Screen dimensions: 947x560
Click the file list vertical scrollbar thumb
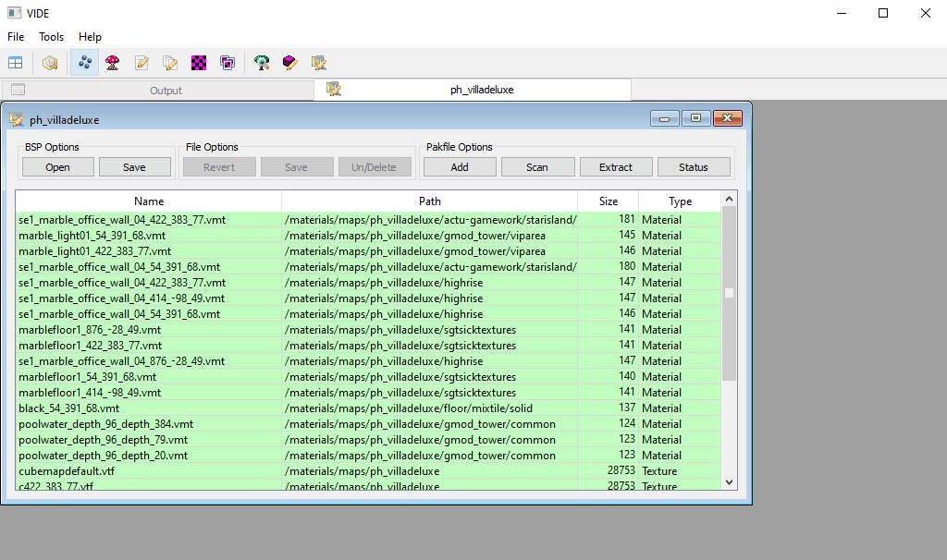coord(729,293)
